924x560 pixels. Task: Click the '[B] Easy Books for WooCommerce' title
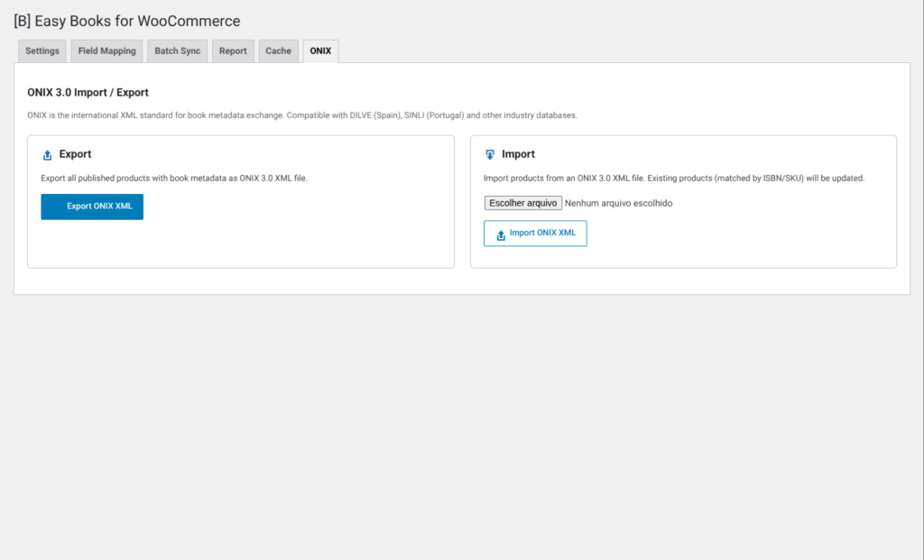(126, 22)
